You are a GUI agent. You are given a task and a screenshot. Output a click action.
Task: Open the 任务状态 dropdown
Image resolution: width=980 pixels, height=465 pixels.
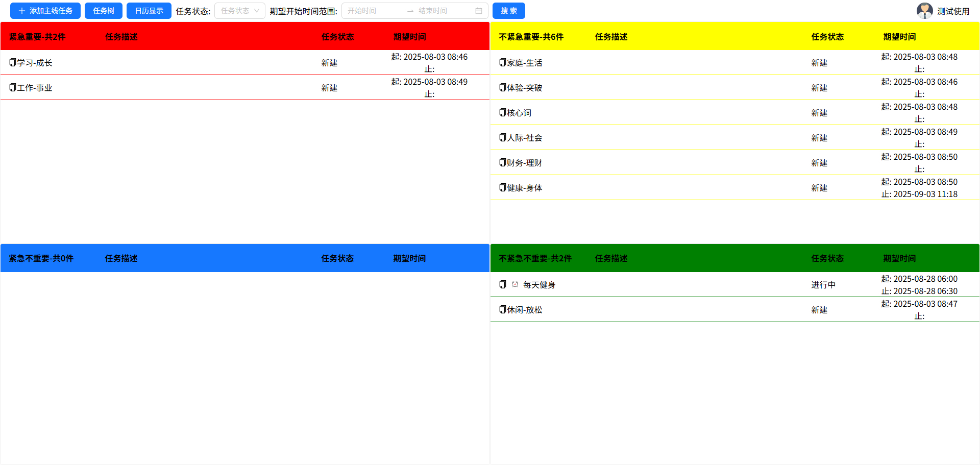240,11
